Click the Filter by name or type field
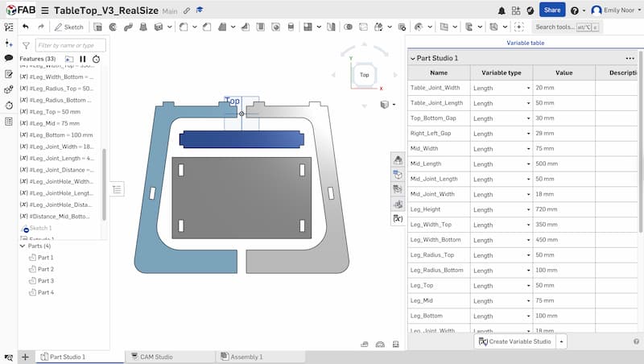The height and width of the screenshot is (364, 644). click(70, 45)
